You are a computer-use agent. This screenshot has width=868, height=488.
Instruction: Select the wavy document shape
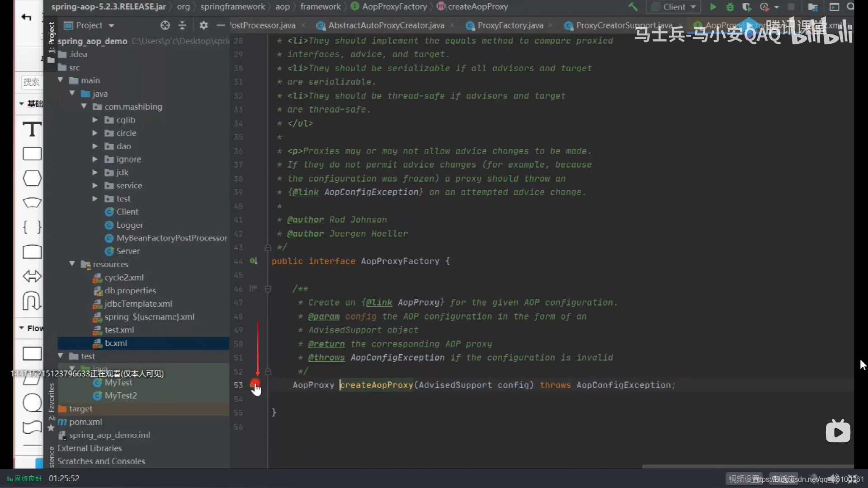coord(32,427)
